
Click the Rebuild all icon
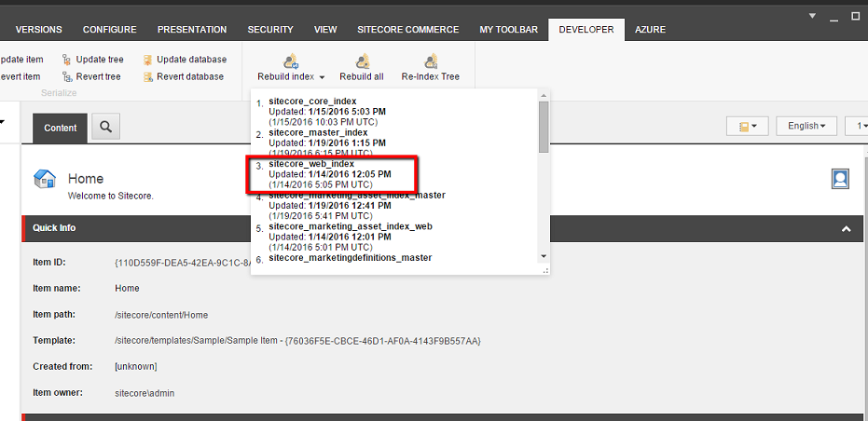pyautogui.click(x=361, y=61)
